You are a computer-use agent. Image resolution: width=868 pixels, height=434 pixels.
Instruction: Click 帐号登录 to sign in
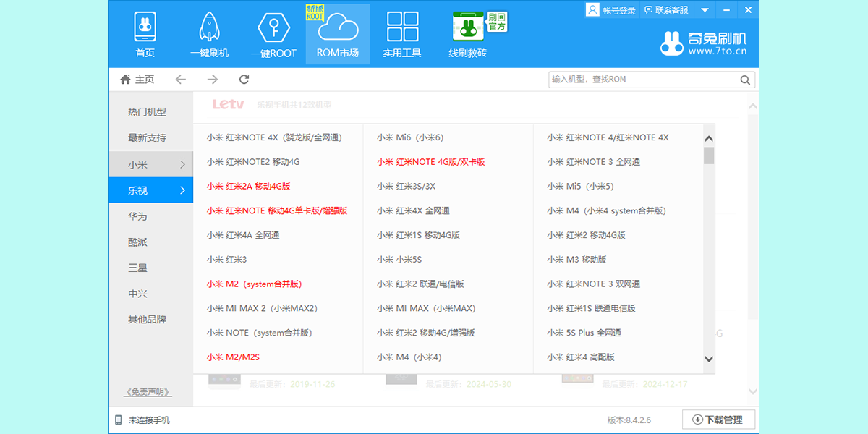[x=611, y=10]
